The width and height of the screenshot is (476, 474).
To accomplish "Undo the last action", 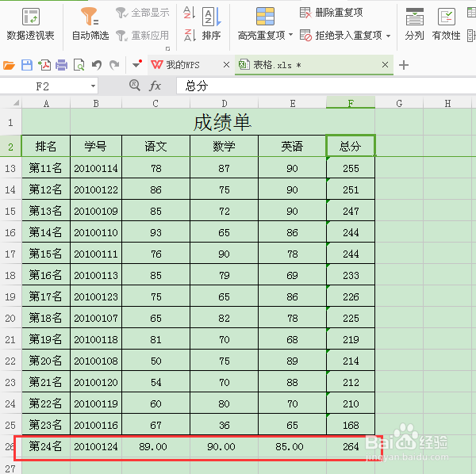I will (x=97, y=65).
